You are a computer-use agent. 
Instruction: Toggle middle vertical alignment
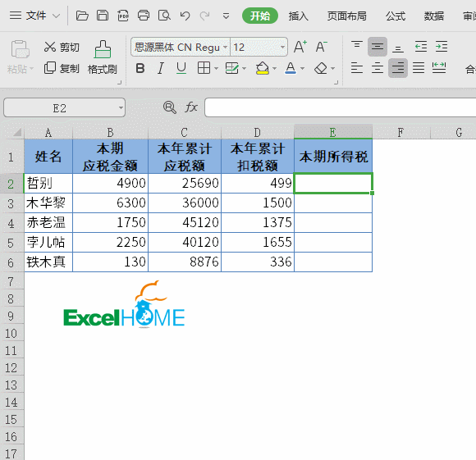[378, 47]
